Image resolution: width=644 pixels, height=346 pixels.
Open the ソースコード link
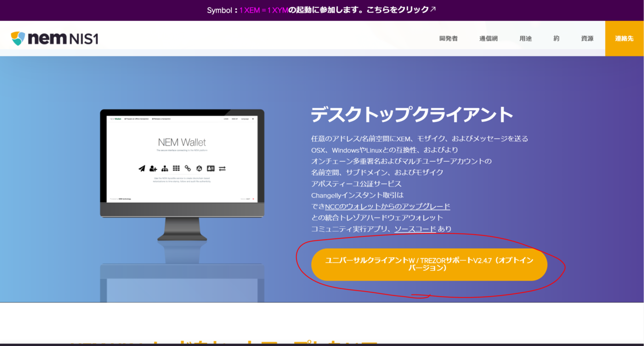point(415,229)
